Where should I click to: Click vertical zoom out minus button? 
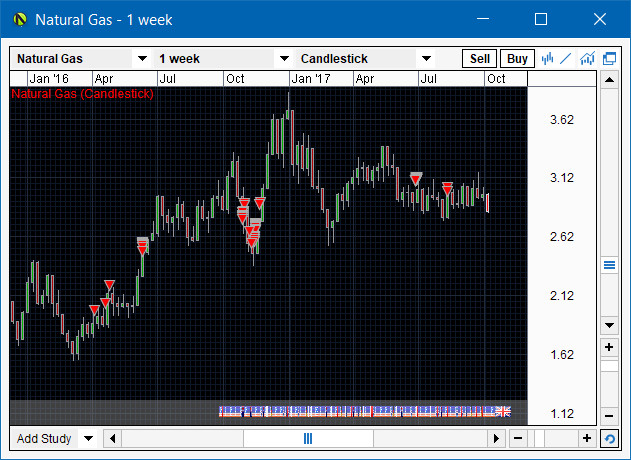[x=609, y=415]
